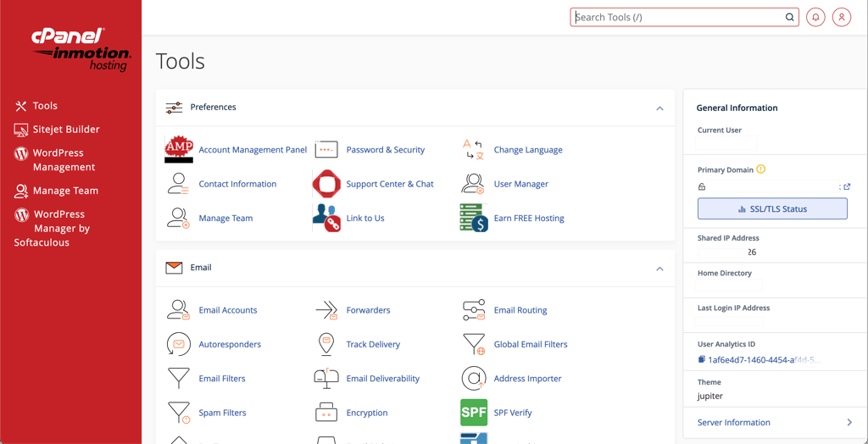
Task: Click the Email Deliverability mailbox icon
Action: point(326,378)
